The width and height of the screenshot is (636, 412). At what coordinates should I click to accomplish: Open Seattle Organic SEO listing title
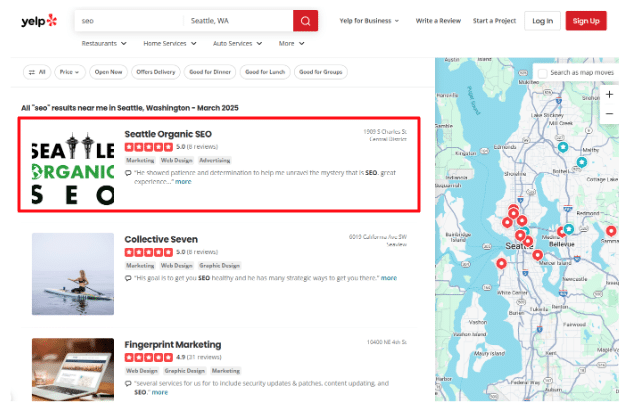[168, 134]
